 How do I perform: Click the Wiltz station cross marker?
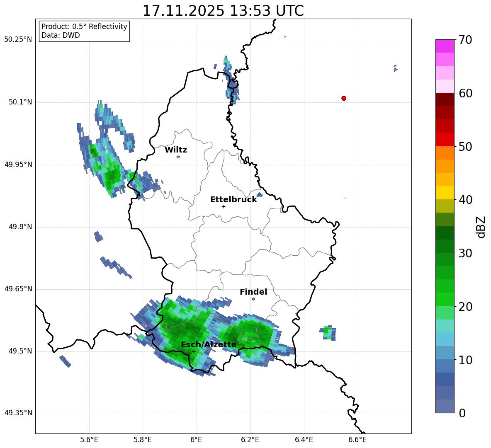click(x=178, y=157)
